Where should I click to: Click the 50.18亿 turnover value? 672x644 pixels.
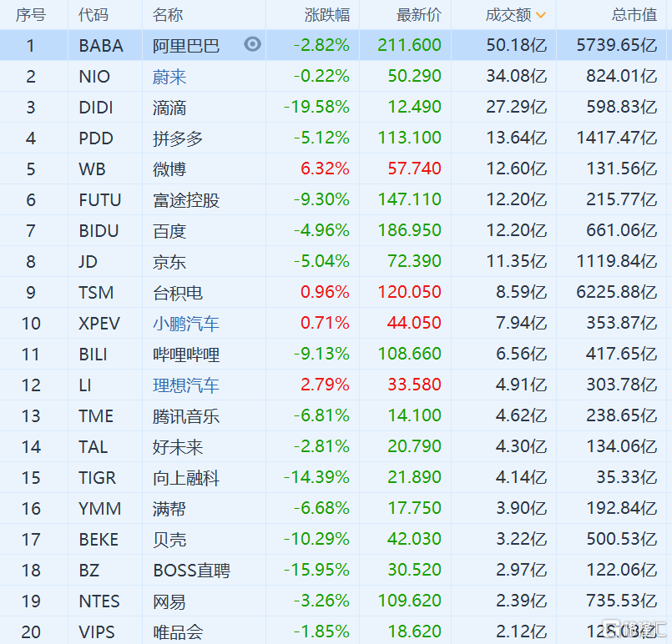[517, 45]
